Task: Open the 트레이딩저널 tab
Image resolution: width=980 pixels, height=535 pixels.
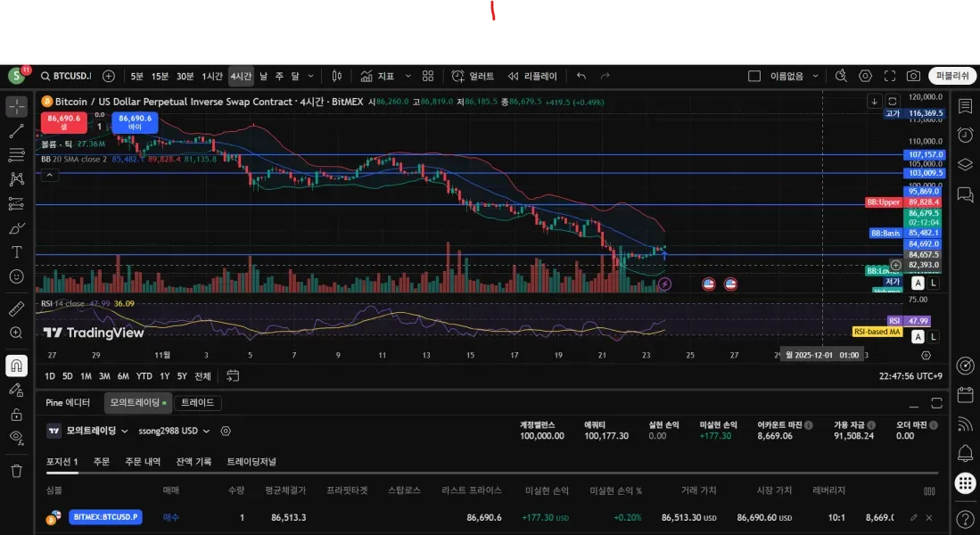Action: 251,462
